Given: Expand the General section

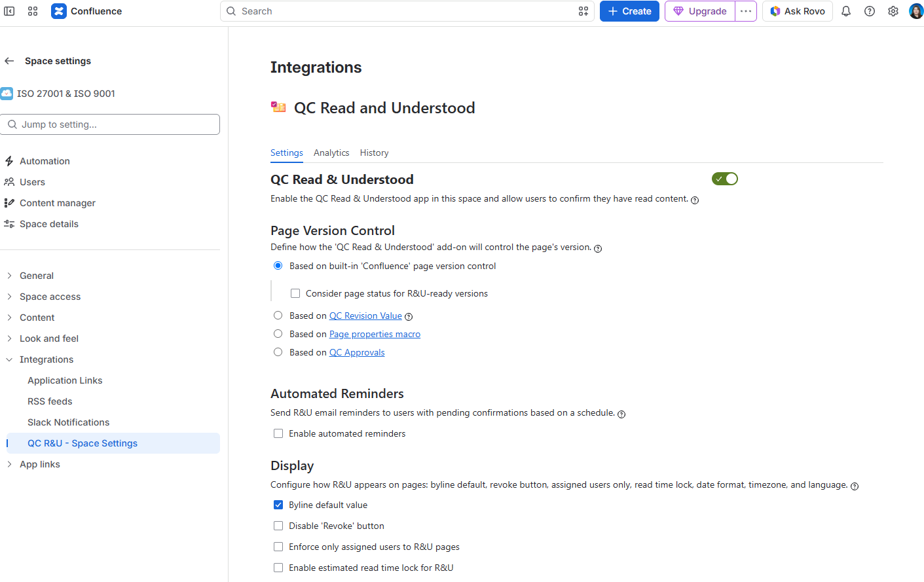Looking at the screenshot, I should 9,276.
